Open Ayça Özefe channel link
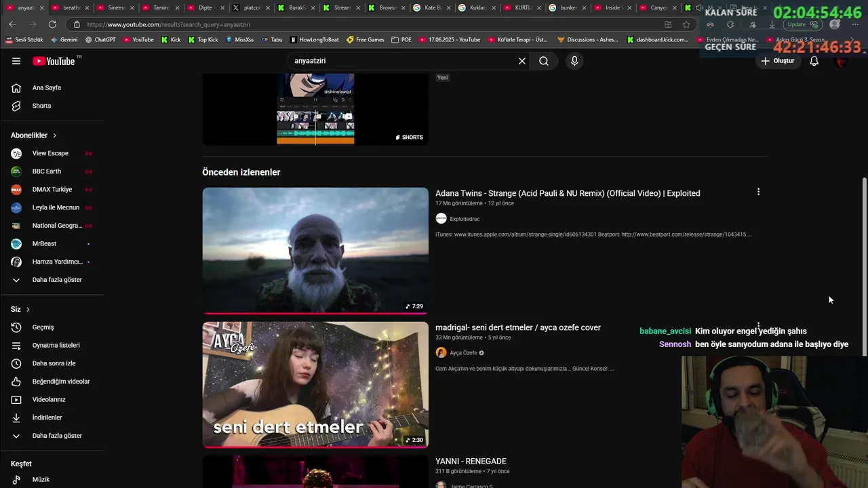Screen dimensions: 868x488 click(x=463, y=353)
